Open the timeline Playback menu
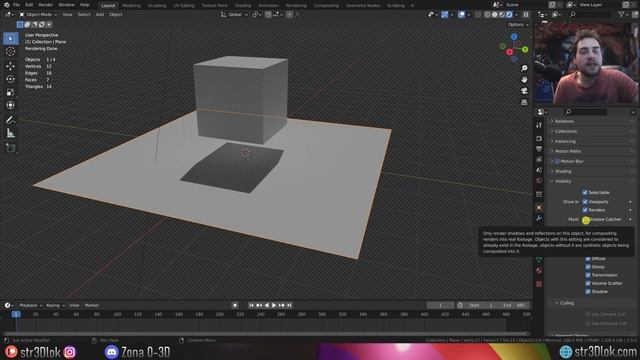The width and height of the screenshot is (640, 360). pos(30,305)
